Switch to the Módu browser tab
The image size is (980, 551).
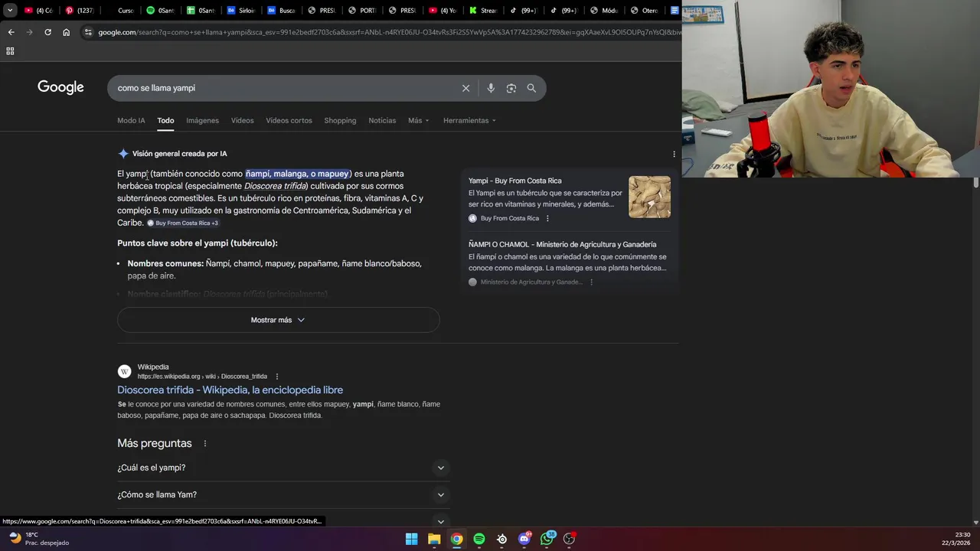pos(605,11)
